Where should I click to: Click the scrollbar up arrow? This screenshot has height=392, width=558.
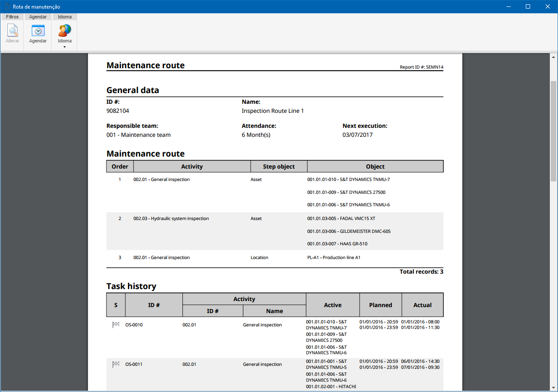tap(554, 57)
